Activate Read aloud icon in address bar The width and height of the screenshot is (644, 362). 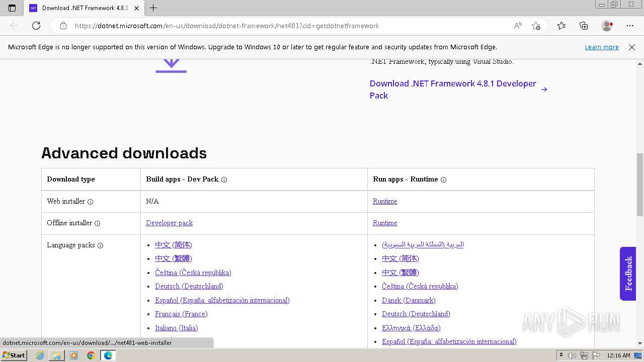point(518,26)
